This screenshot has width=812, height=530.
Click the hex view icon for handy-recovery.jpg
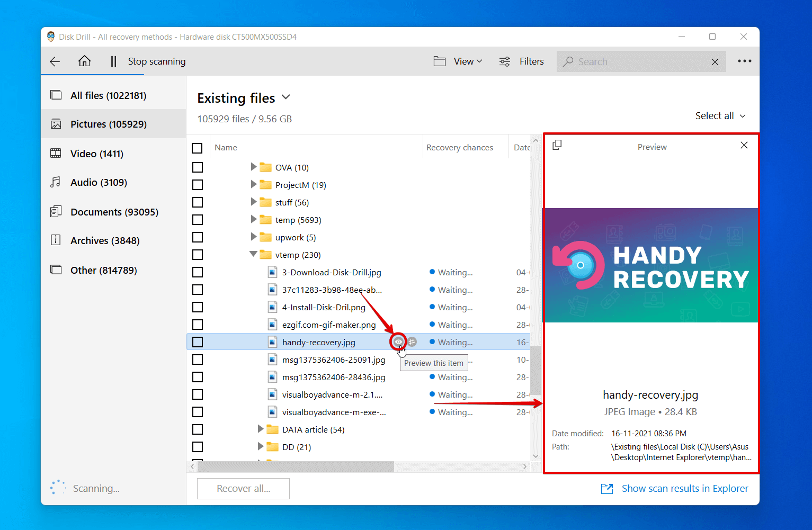[412, 342]
